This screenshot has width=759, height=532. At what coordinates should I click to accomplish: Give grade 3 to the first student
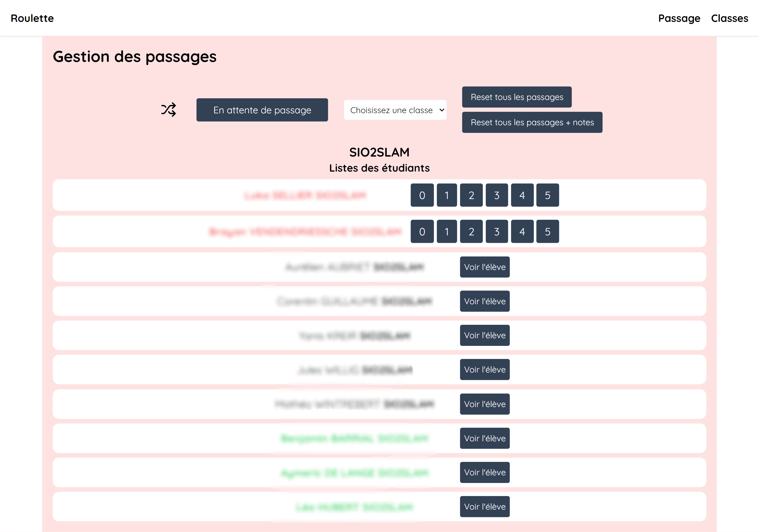click(497, 195)
